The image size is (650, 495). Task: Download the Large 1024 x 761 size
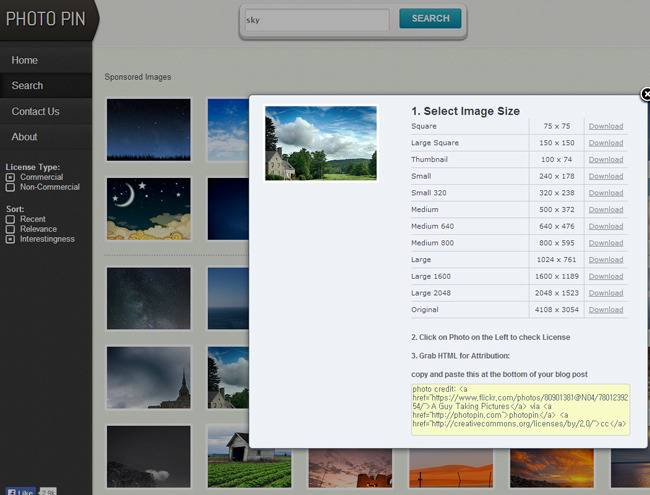tap(605, 260)
